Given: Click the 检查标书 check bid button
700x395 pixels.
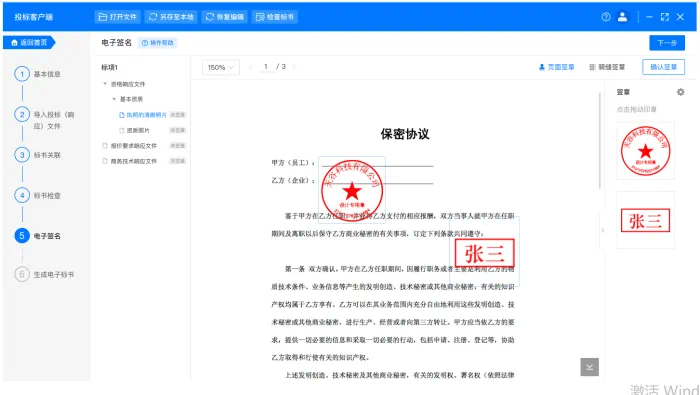Looking at the screenshot, I should click(275, 17).
